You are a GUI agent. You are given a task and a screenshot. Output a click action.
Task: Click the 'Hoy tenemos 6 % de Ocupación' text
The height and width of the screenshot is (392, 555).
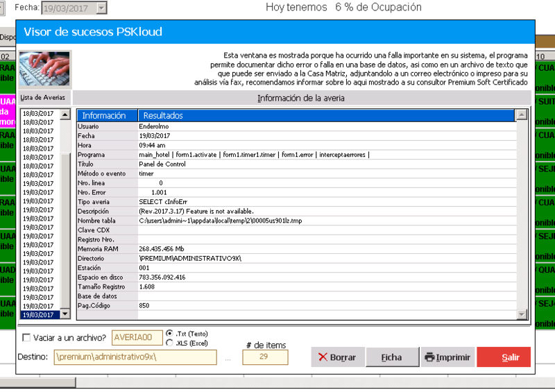[x=343, y=8]
